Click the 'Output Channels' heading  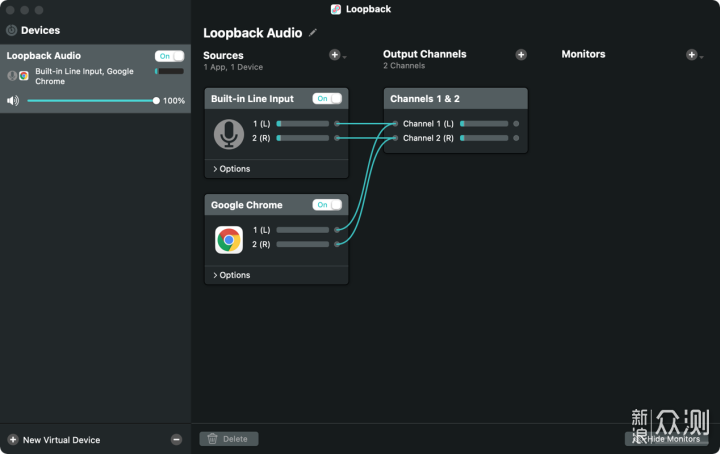[424, 54]
